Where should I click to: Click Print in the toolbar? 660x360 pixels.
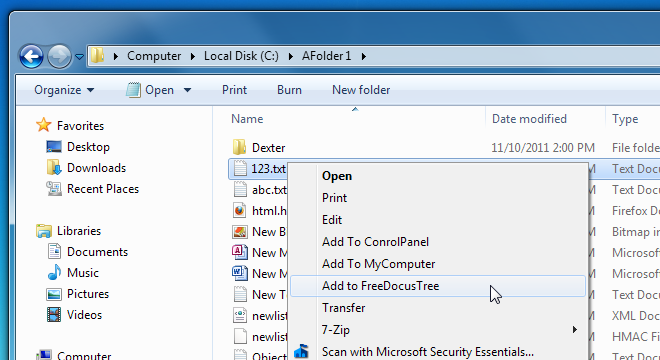234,90
